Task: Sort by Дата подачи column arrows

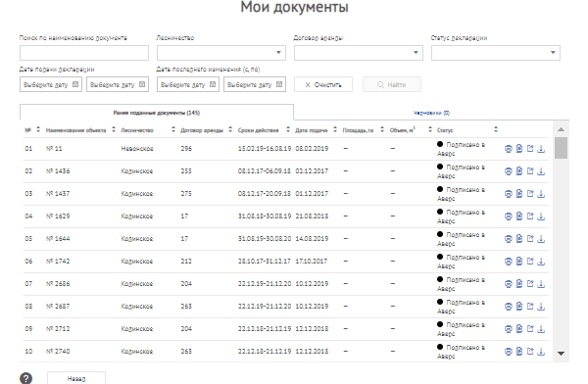Action: click(335, 129)
